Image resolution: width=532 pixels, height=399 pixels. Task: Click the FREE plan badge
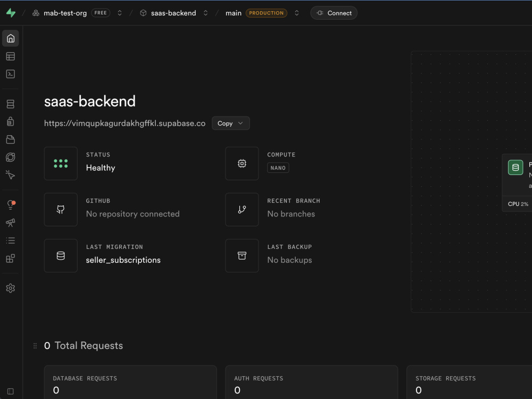(x=101, y=13)
